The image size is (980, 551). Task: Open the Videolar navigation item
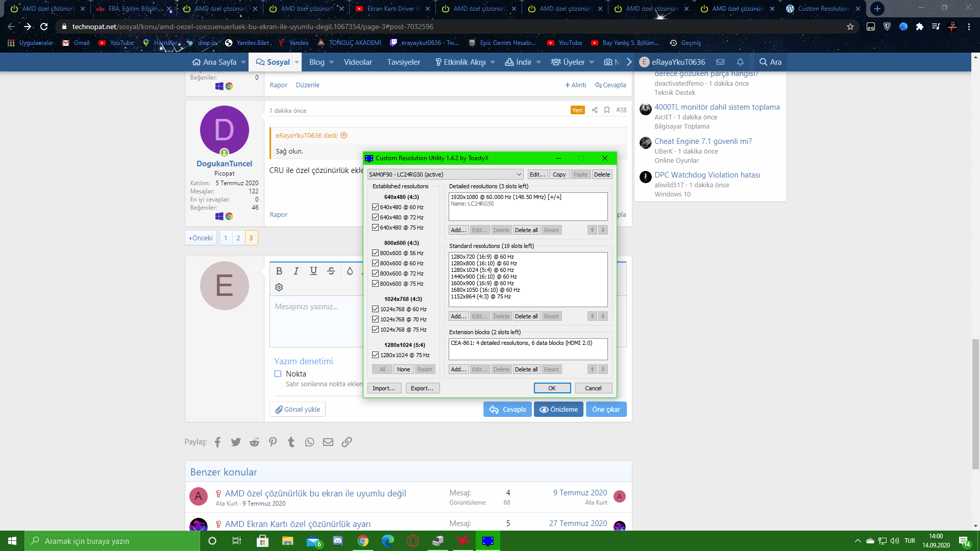pos(358,62)
